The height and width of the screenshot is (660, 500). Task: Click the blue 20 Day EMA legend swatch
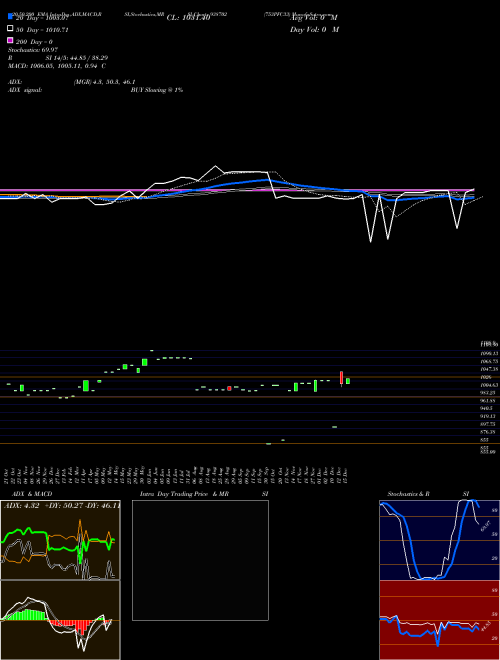(11, 16)
